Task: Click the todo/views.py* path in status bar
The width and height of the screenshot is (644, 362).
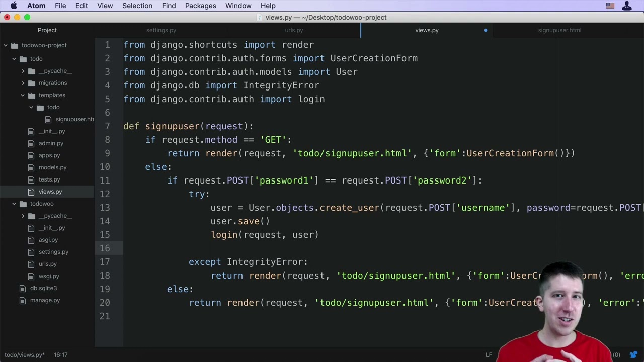Action: pos(25,355)
